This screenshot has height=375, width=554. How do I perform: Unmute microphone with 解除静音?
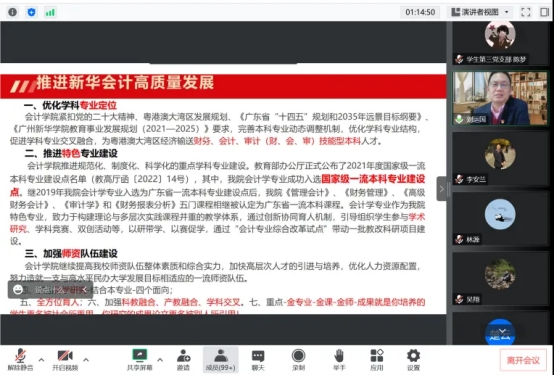click(x=20, y=360)
